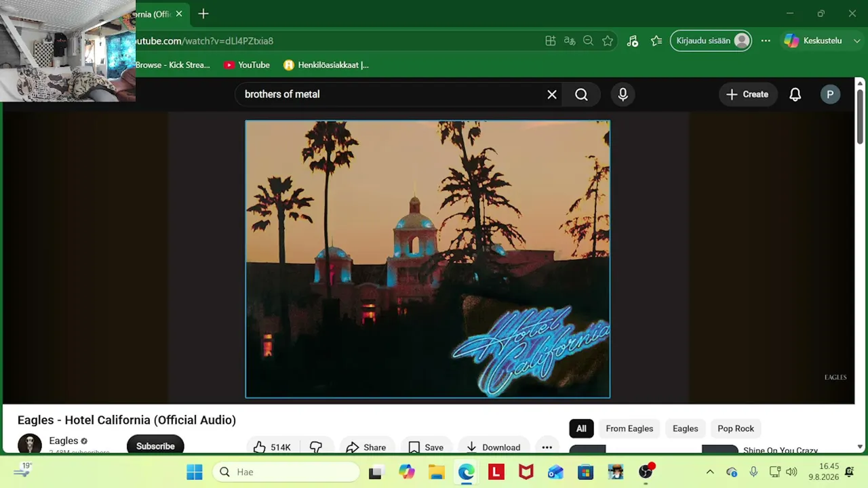Open the YouTube account avatar menu
This screenshot has height=488, width=868.
830,94
